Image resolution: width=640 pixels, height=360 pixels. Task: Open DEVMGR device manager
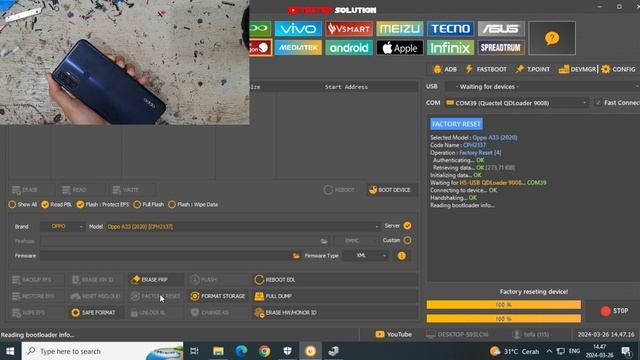577,69
